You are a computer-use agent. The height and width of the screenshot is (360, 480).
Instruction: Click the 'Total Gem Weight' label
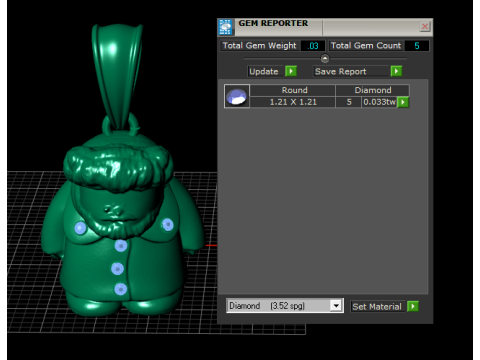[x=259, y=46]
